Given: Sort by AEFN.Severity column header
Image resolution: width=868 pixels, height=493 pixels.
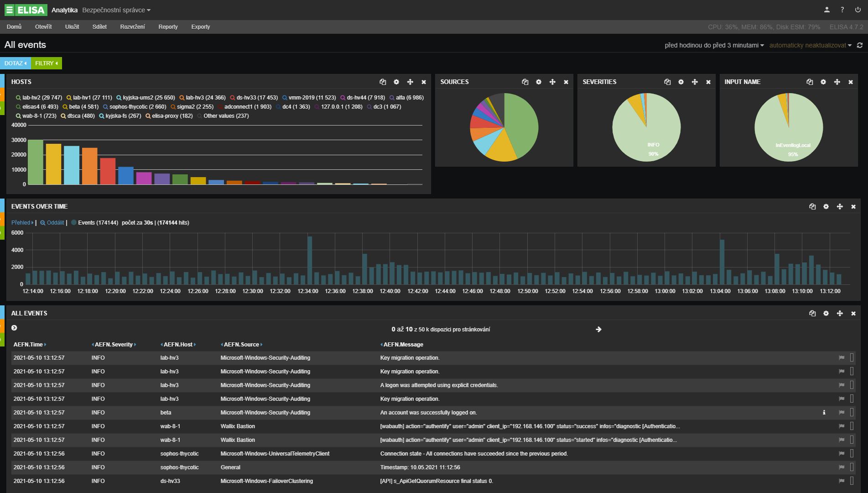Looking at the screenshot, I should tap(114, 344).
